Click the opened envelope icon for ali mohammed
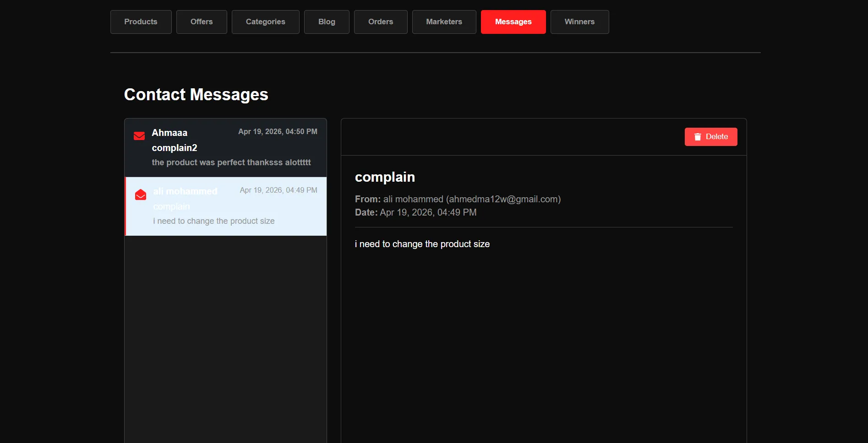The width and height of the screenshot is (868, 443). pos(141,194)
